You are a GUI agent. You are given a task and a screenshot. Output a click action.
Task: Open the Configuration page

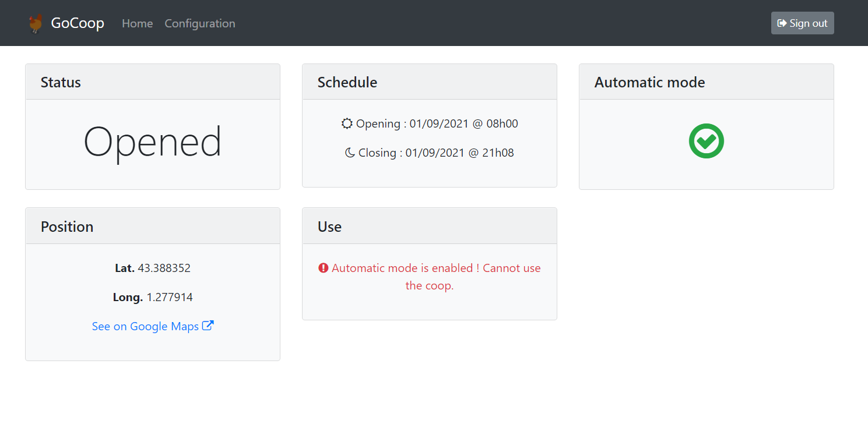pyautogui.click(x=200, y=23)
